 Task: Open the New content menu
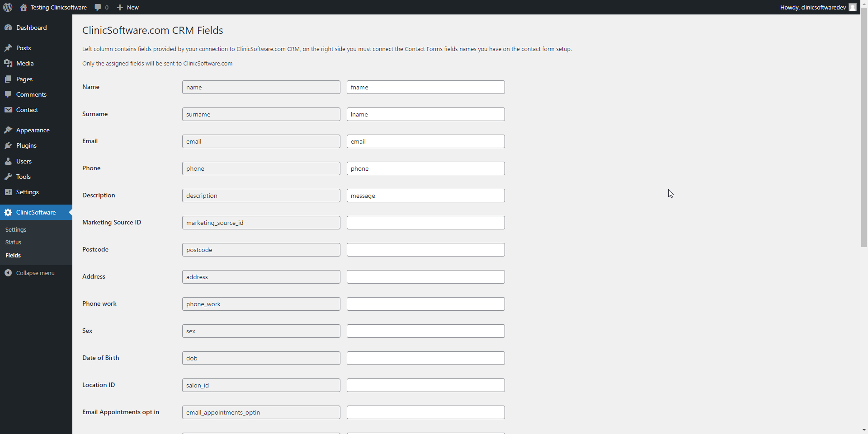tap(128, 7)
